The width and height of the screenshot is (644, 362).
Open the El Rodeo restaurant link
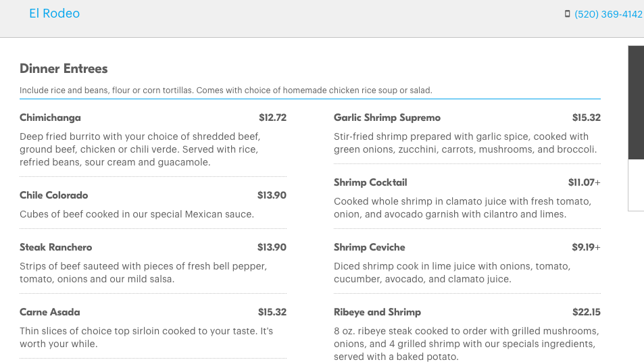pyautogui.click(x=54, y=14)
